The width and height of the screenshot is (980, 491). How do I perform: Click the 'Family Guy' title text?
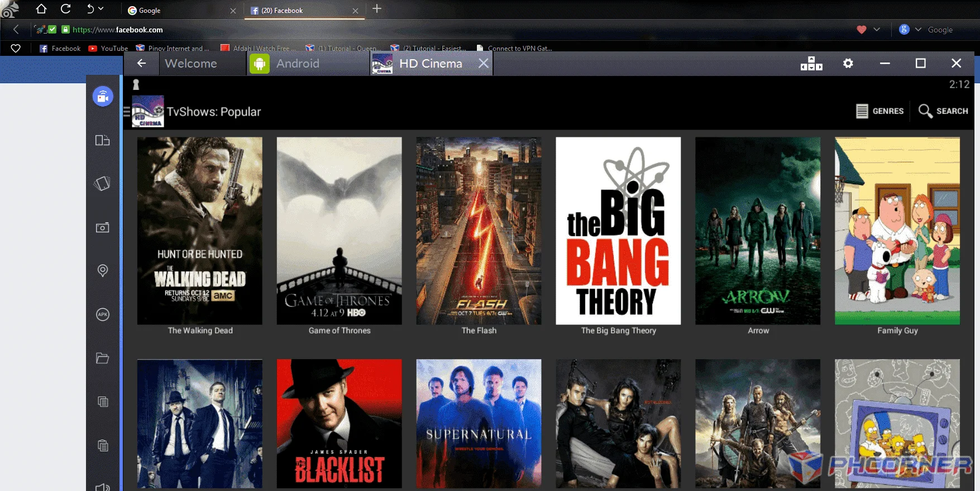tap(897, 331)
